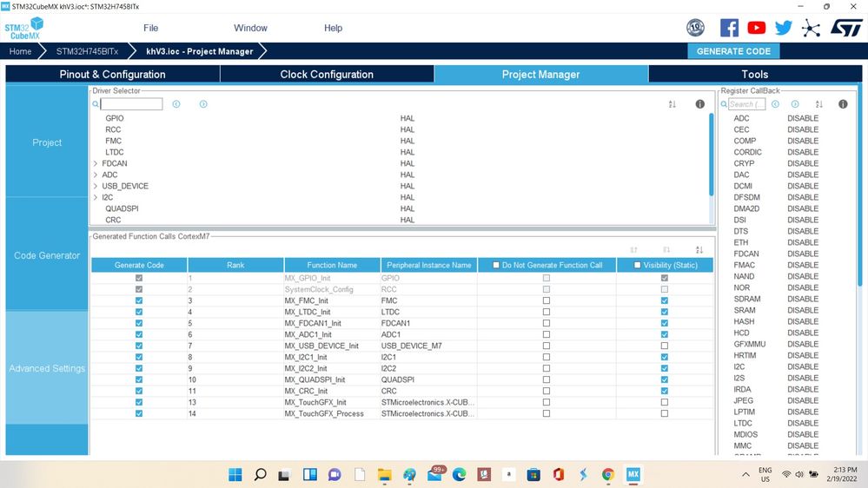Expand the FDCAN driver tree item
The height and width of the screenshot is (488, 868).
[x=96, y=163]
